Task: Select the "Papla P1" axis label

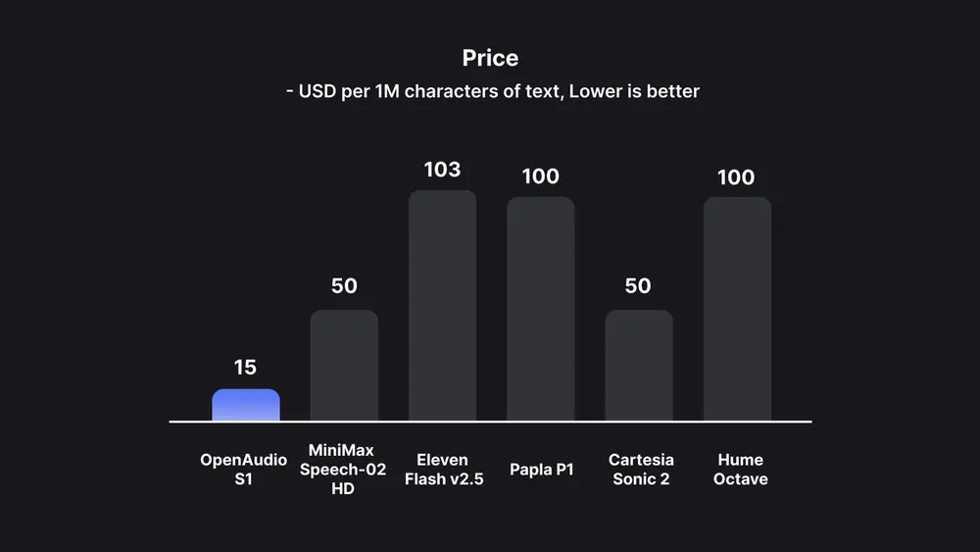Action: tap(542, 470)
